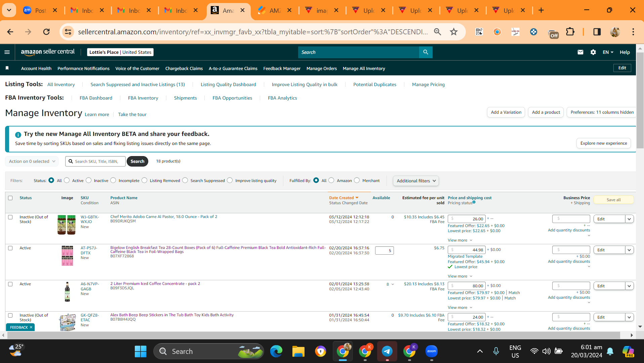Check the Iced Coffee Concentrate row checkbox
This screenshot has height=363, width=644.
pos(10,284)
